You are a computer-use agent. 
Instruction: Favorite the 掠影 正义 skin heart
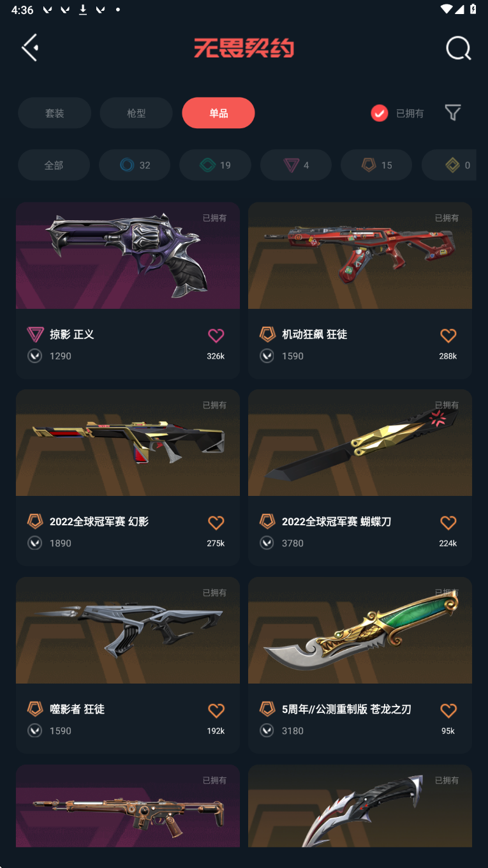tap(216, 335)
